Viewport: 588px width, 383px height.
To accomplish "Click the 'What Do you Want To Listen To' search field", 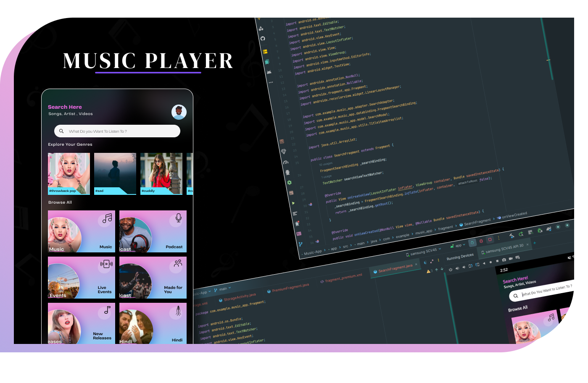I will [x=117, y=131].
